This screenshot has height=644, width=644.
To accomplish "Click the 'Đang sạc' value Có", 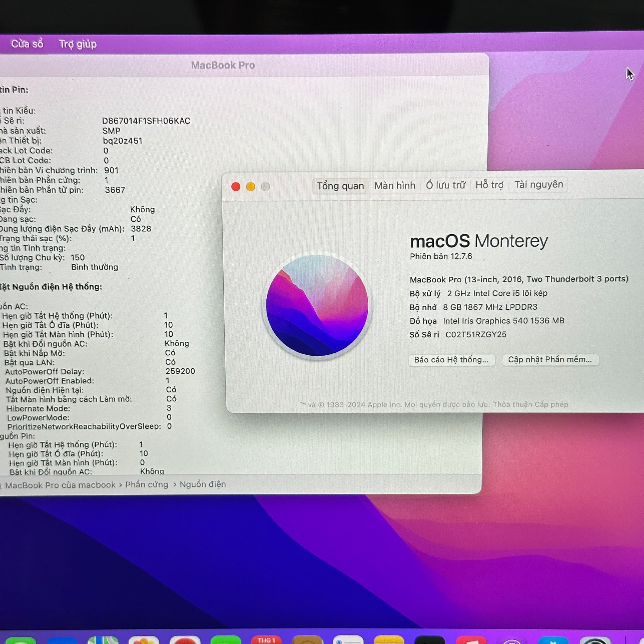I will pyautogui.click(x=136, y=219).
